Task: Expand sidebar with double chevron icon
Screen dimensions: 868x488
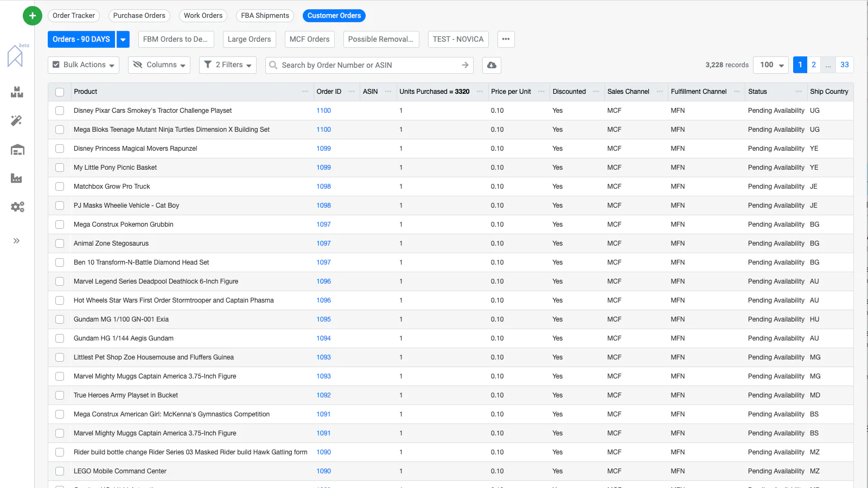Action: (x=16, y=241)
